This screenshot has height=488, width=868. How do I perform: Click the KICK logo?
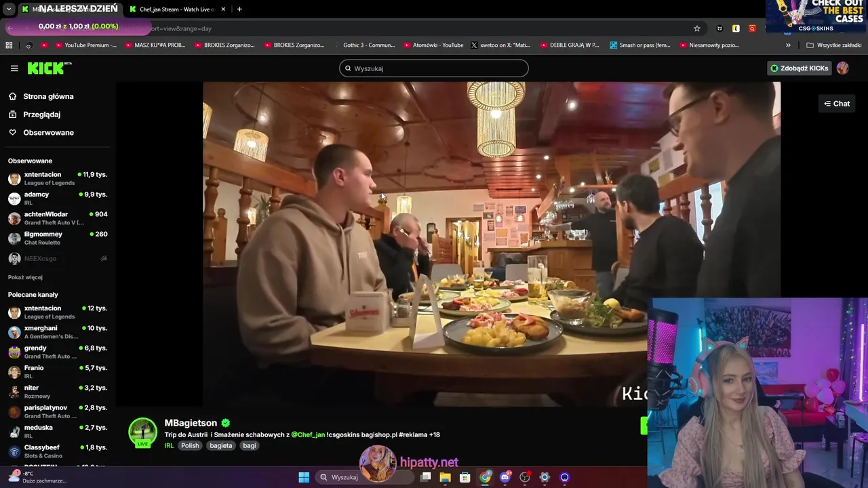tap(49, 68)
